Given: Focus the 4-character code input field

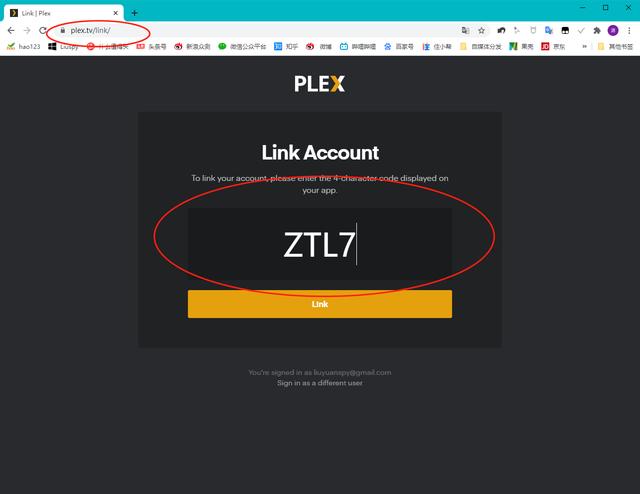Looking at the screenshot, I should click(320, 244).
